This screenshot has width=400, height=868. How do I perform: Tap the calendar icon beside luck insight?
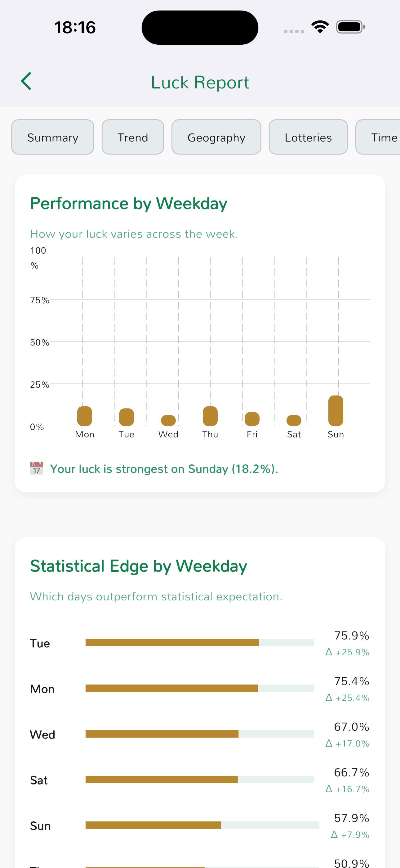36,468
